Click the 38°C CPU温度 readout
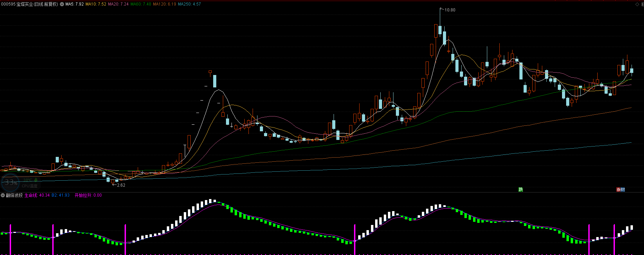 (x=30, y=183)
